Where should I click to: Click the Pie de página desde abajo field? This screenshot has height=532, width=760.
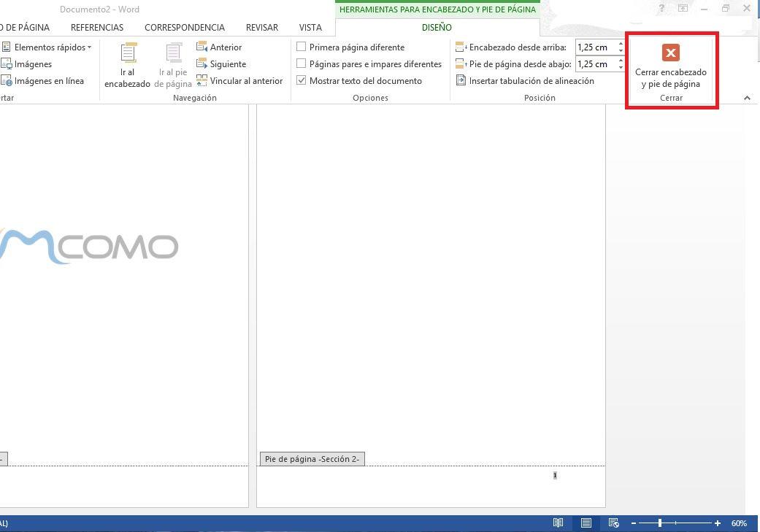click(x=595, y=63)
